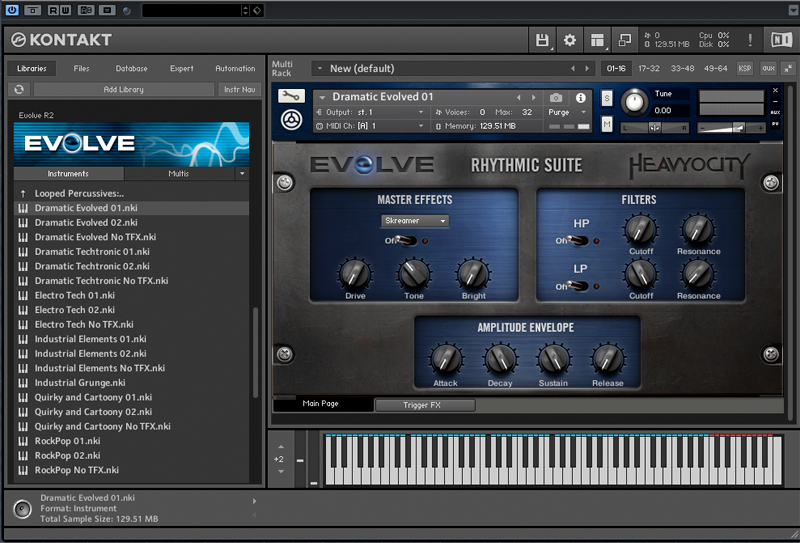The width and height of the screenshot is (800, 543).
Task: Toggle aux view in rack header
Action: point(768,68)
